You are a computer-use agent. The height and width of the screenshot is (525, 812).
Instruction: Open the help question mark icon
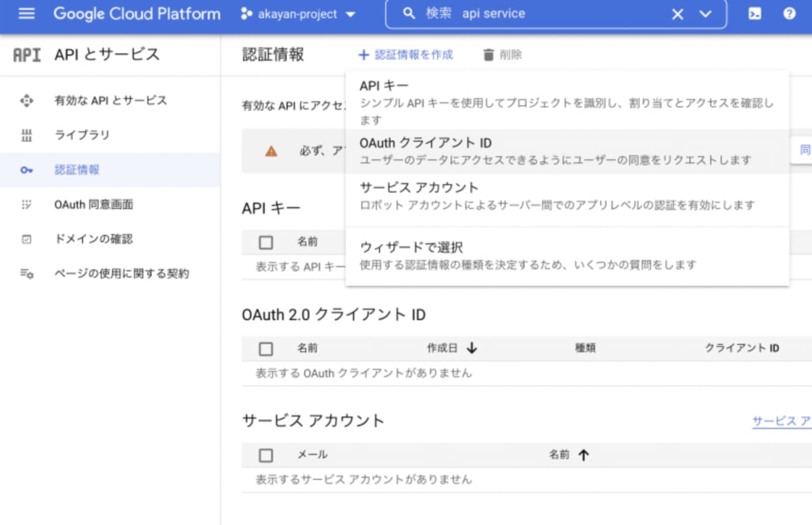point(789,14)
